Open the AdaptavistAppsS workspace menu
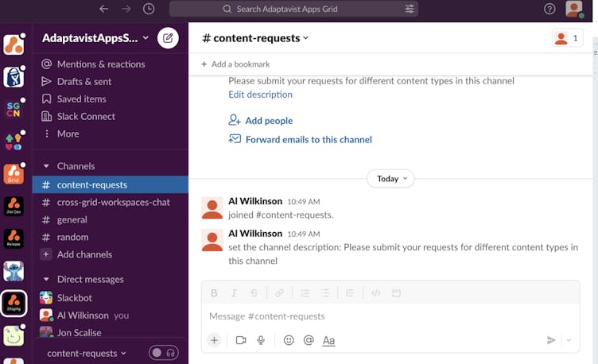Screen dimensions: 598x364 [x=95, y=38]
